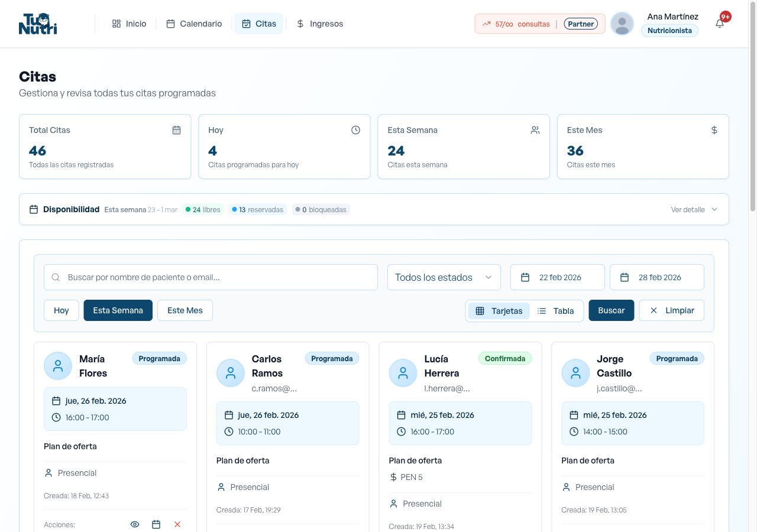Open the eye icon to view María's appointment
This screenshot has height=532, width=757.
[x=135, y=524]
